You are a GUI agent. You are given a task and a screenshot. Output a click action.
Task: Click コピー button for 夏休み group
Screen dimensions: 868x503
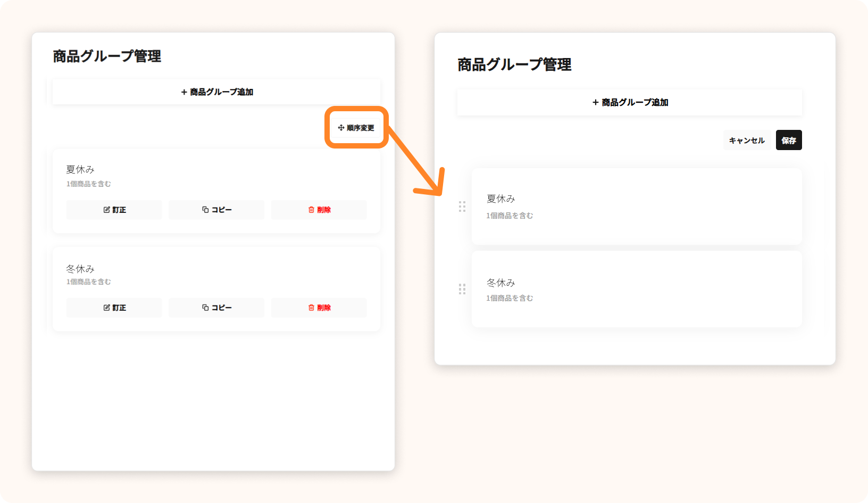coord(216,210)
